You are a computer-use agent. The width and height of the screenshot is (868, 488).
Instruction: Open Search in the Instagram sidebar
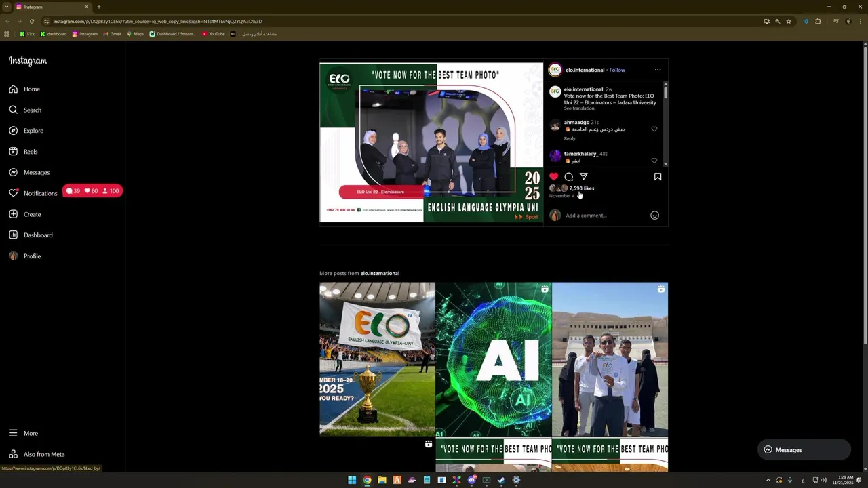25,110
